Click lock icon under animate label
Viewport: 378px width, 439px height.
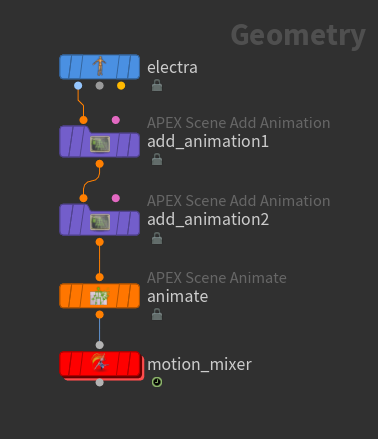point(157,314)
